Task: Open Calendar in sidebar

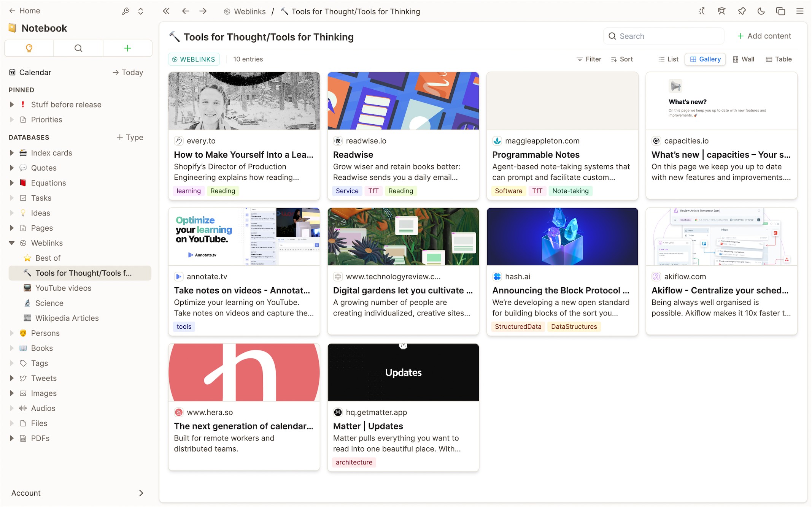Action: pos(35,72)
